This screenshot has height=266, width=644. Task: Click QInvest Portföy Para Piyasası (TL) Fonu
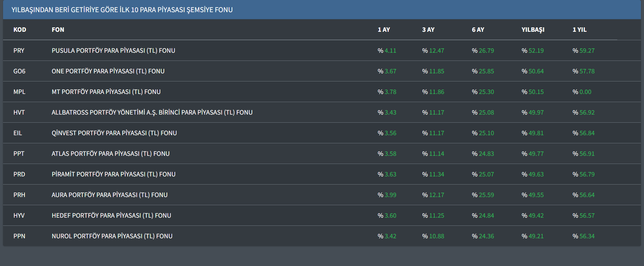pyautogui.click(x=114, y=133)
